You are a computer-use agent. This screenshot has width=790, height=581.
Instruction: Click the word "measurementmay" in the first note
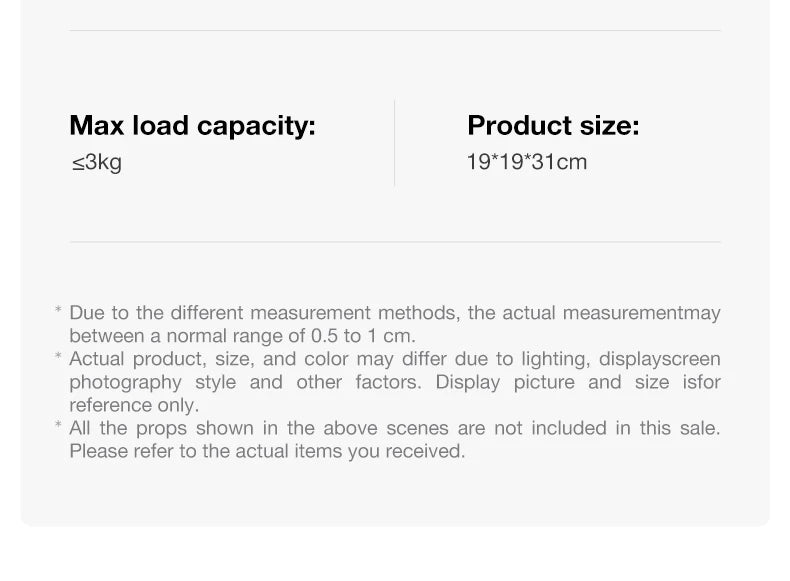641,313
